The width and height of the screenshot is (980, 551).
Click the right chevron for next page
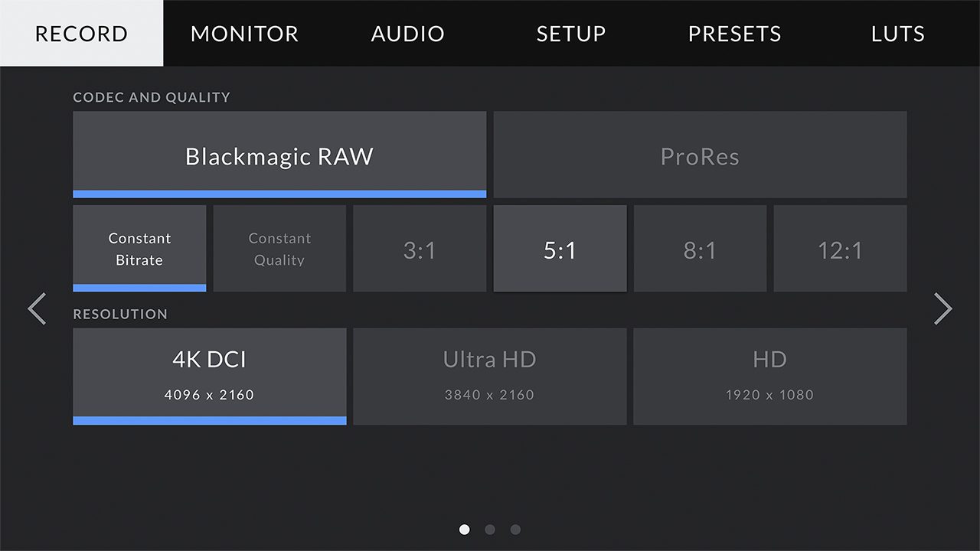pos(943,309)
